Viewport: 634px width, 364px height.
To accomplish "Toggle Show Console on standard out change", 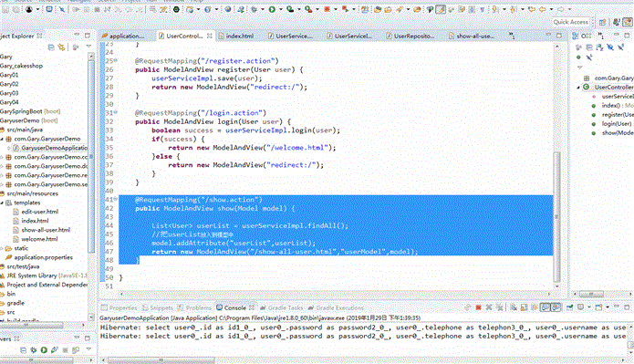I will [x=545, y=307].
